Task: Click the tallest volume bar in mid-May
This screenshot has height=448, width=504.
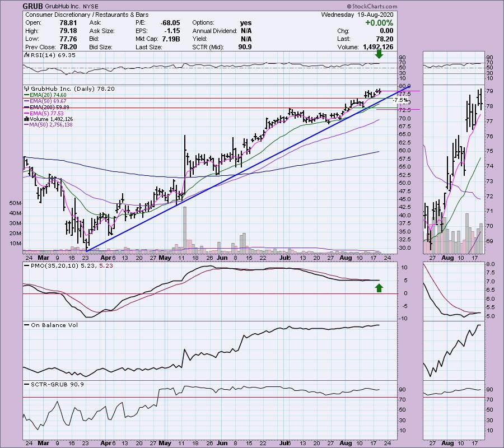Action: click(x=185, y=229)
